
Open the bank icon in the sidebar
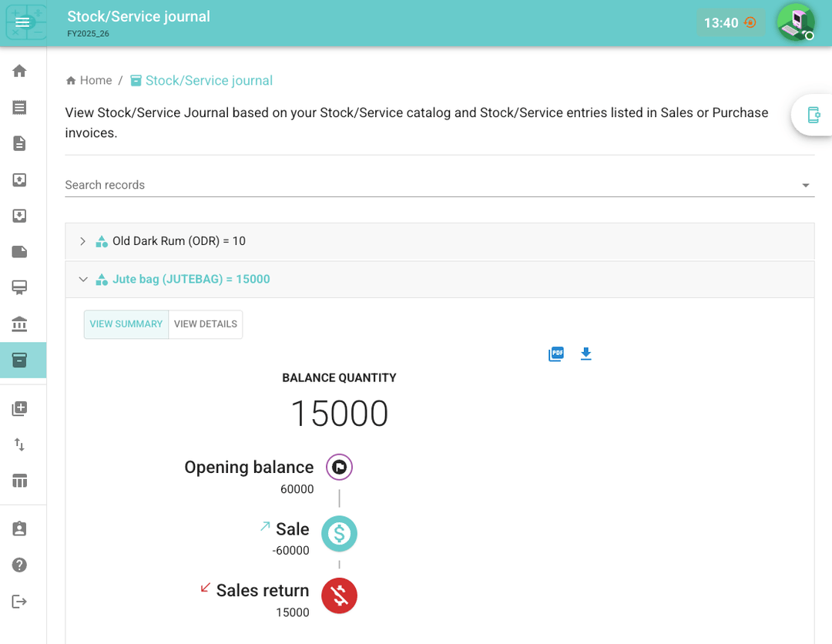point(20,324)
